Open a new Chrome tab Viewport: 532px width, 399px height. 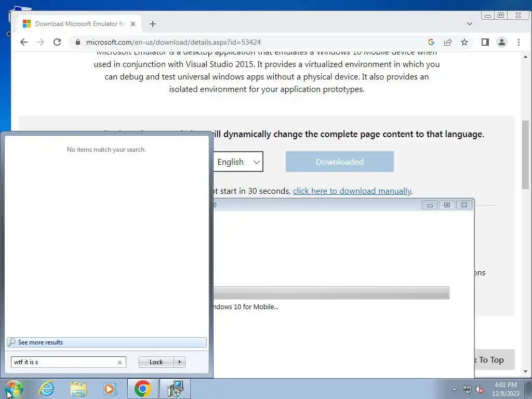(153, 24)
